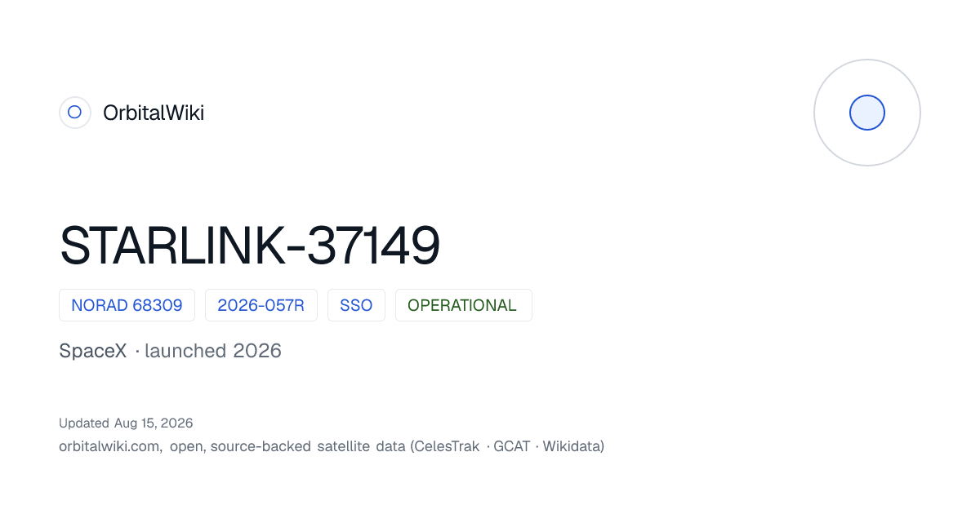Select the Updated label word

pyautogui.click(x=84, y=423)
